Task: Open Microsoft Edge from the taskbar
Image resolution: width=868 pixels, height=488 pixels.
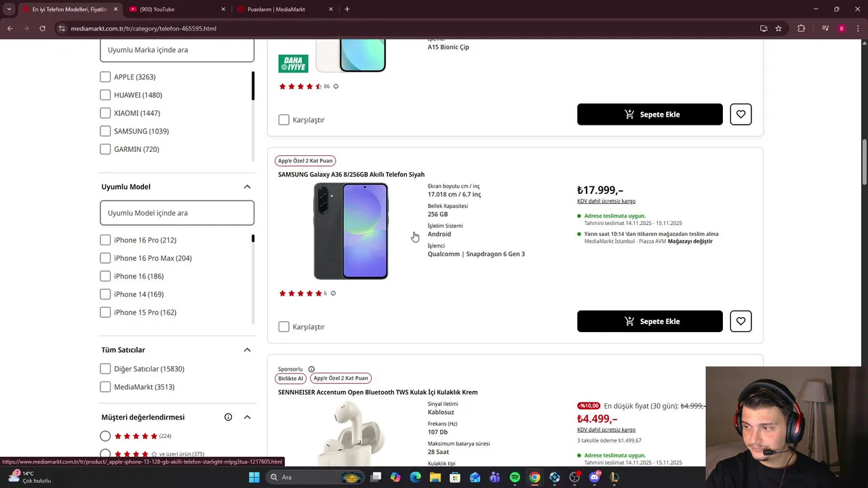Action: [416, 477]
